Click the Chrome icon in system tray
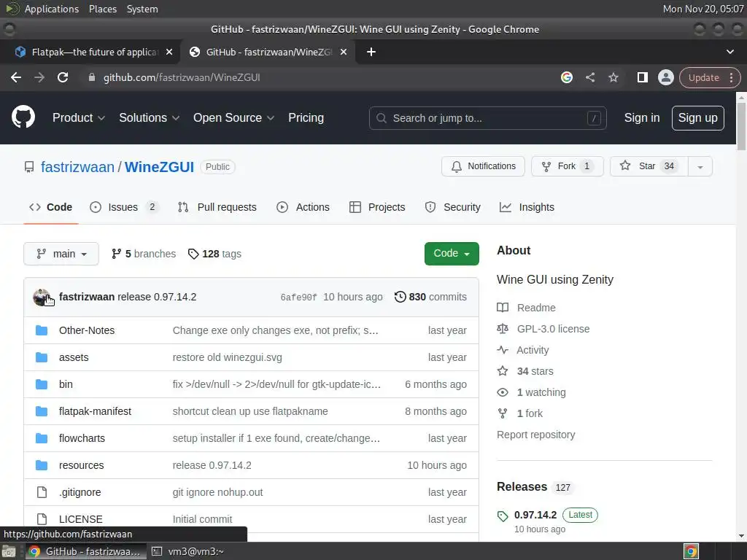Image resolution: width=747 pixels, height=560 pixels. click(692, 551)
